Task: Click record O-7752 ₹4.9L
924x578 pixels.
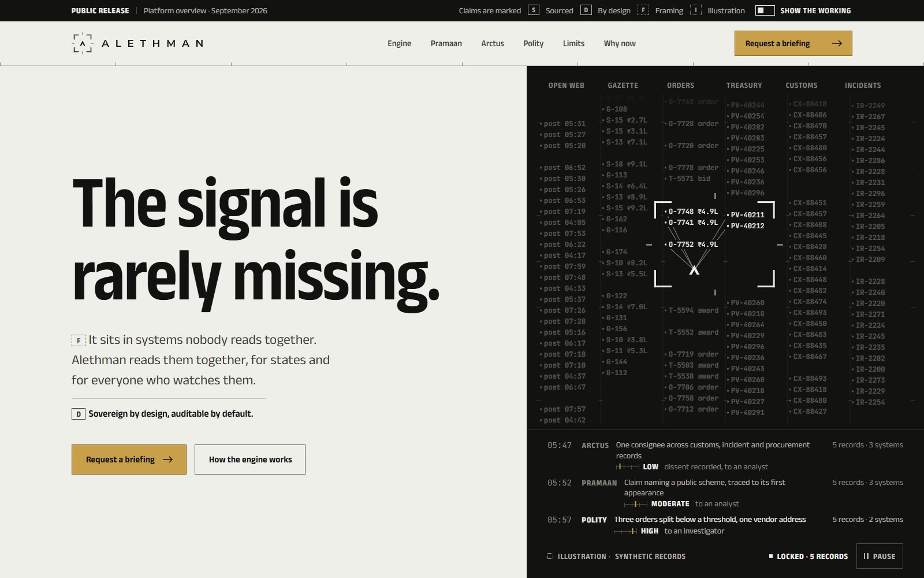Action: (692, 244)
